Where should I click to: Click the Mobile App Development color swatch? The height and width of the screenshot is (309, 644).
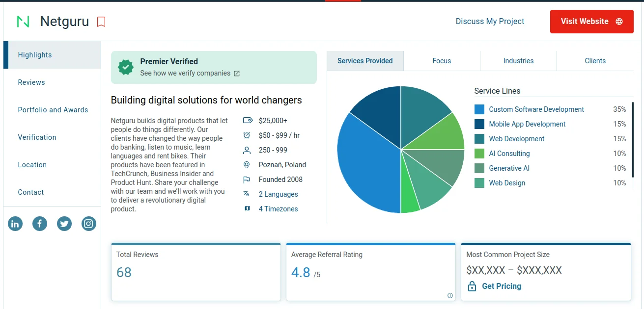point(479,124)
